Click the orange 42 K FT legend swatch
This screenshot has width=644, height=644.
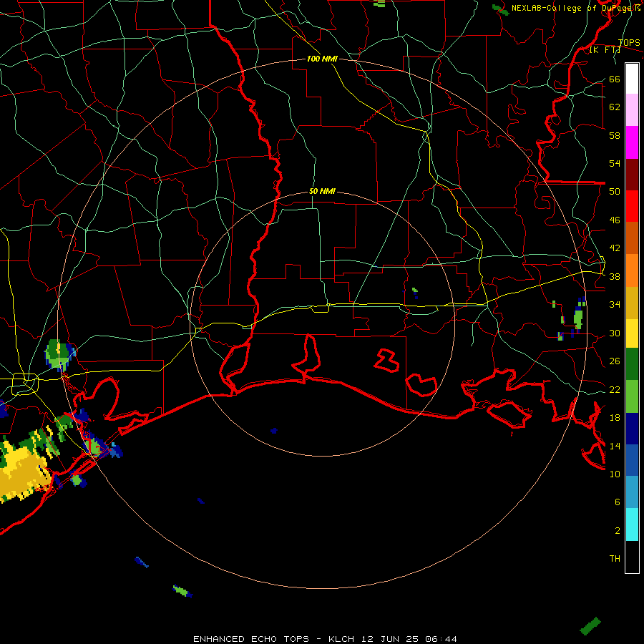coord(632,270)
